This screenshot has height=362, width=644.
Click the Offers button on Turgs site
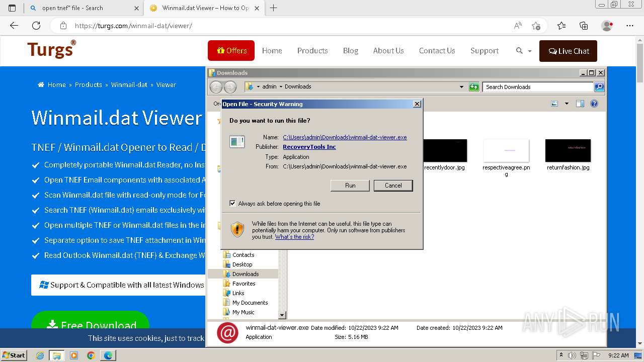point(231,50)
